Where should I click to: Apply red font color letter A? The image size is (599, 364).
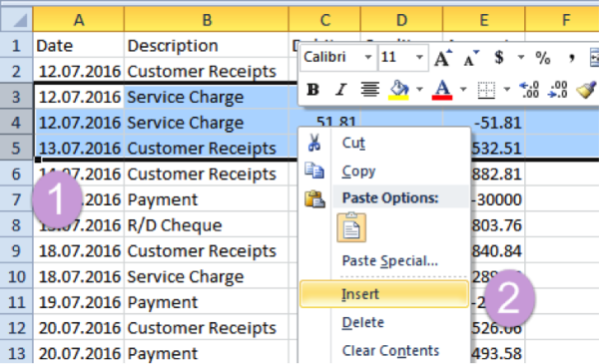[442, 90]
